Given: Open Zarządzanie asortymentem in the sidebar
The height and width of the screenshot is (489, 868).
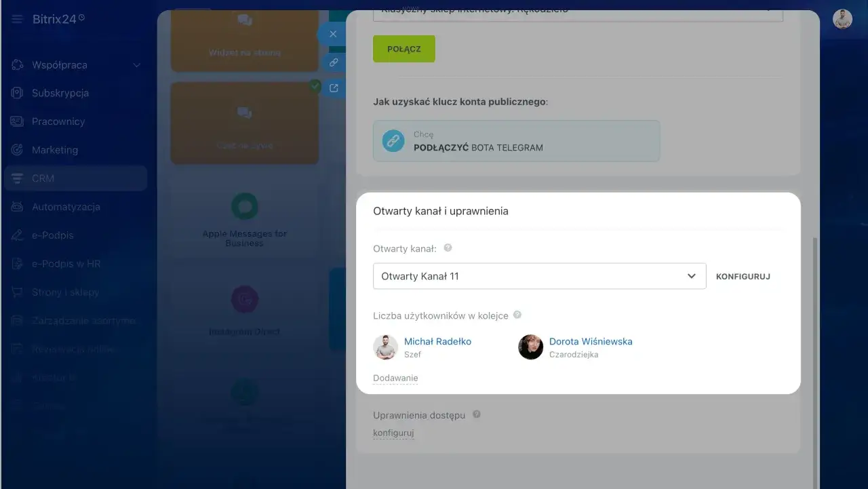Looking at the screenshot, I should click(84, 321).
